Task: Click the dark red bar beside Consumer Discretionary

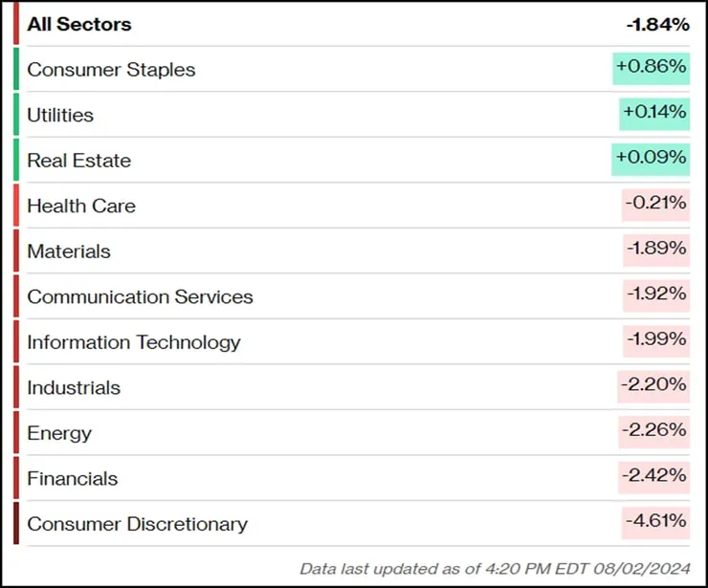Action: point(16,523)
